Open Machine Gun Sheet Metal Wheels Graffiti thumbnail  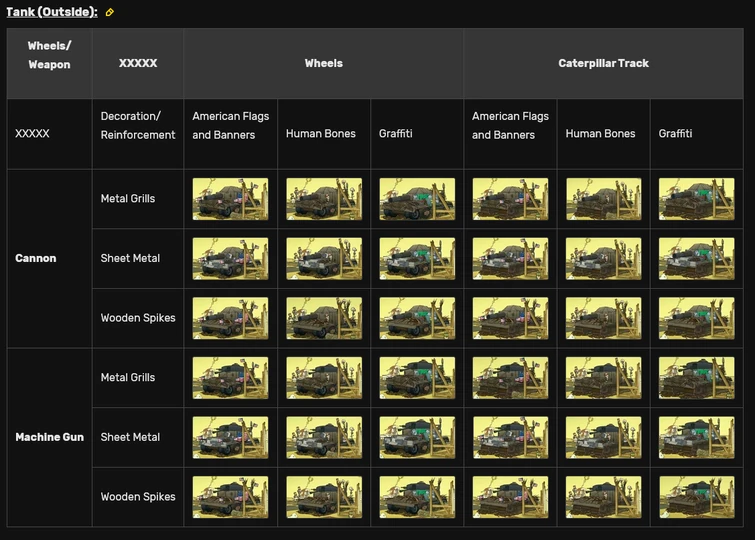[x=417, y=438]
